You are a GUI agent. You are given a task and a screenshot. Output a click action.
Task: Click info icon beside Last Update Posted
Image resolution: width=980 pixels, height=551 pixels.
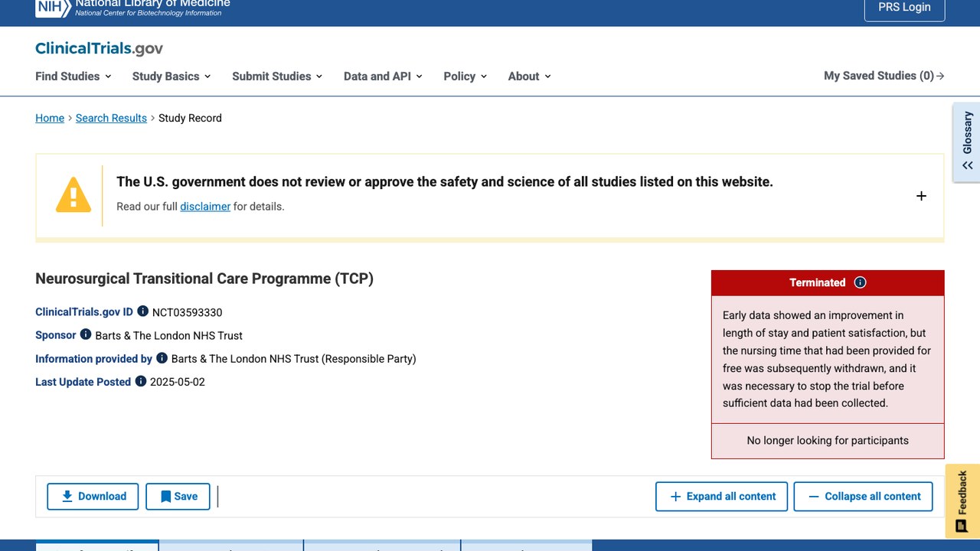point(141,381)
